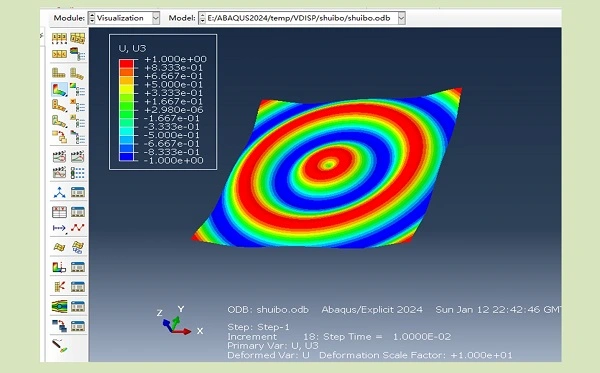The image size is (600, 373).
Task: Select the Plot Symbols on Deformed Shape tool
Action: pyautogui.click(x=59, y=106)
